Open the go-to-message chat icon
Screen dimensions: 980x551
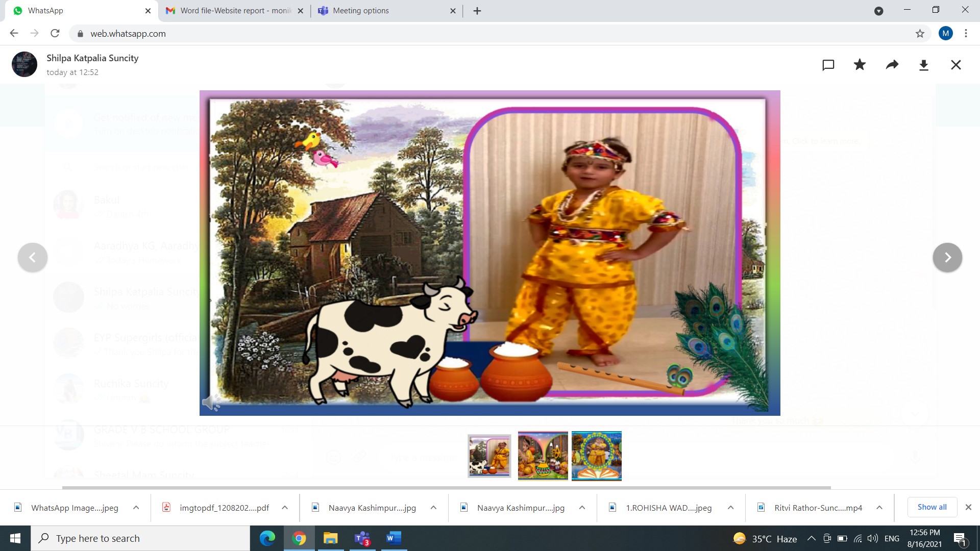point(828,65)
